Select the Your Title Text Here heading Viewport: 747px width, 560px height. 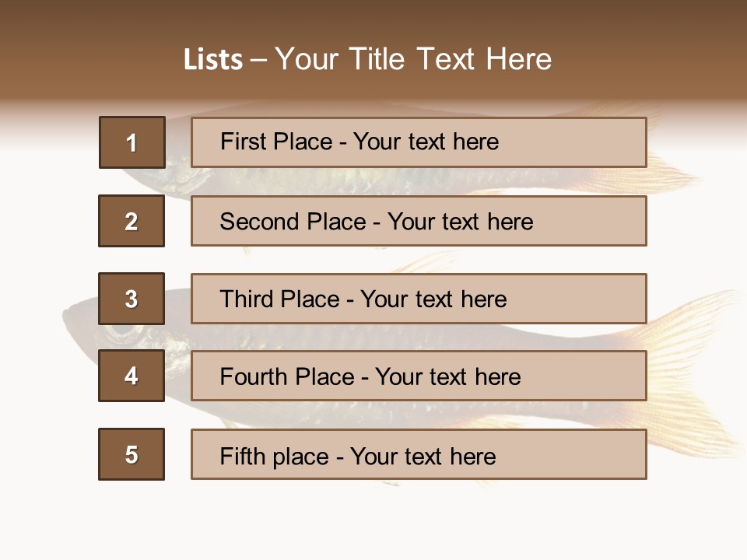(413, 59)
